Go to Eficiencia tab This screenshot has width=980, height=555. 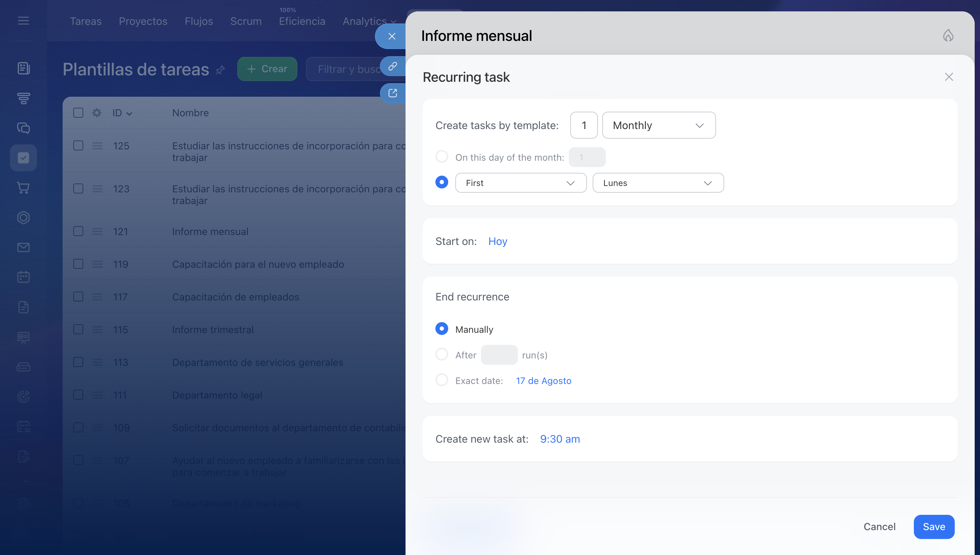tap(302, 21)
